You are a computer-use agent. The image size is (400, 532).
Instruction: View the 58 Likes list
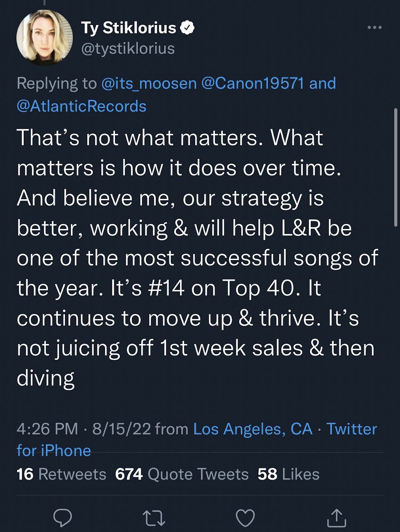(x=288, y=474)
